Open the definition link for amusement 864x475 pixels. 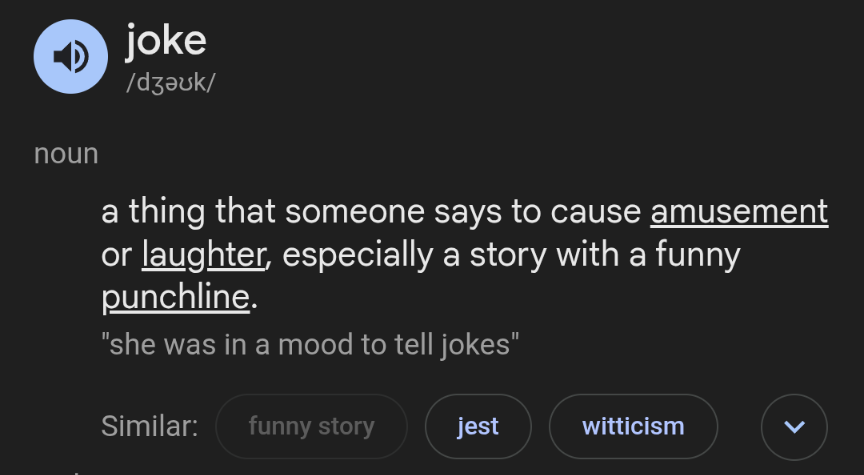pos(739,212)
